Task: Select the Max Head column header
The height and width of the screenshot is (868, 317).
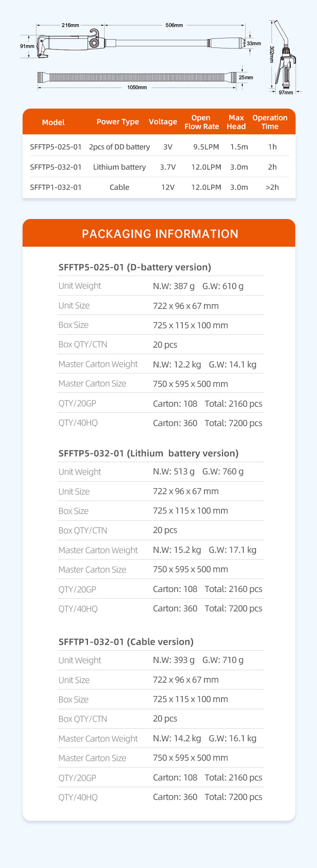Action: (x=236, y=122)
